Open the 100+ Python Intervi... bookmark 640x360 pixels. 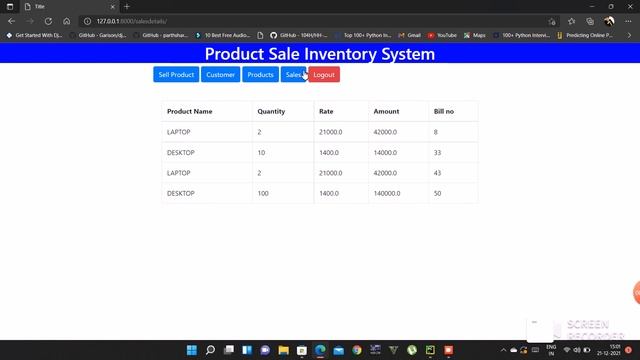point(522,36)
